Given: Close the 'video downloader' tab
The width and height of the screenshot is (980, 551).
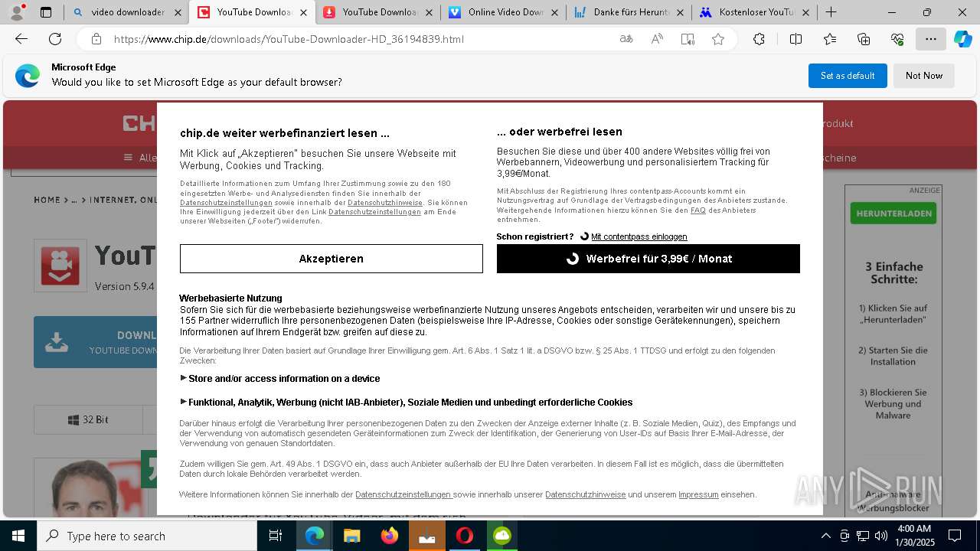Looking at the screenshot, I should coord(178,12).
